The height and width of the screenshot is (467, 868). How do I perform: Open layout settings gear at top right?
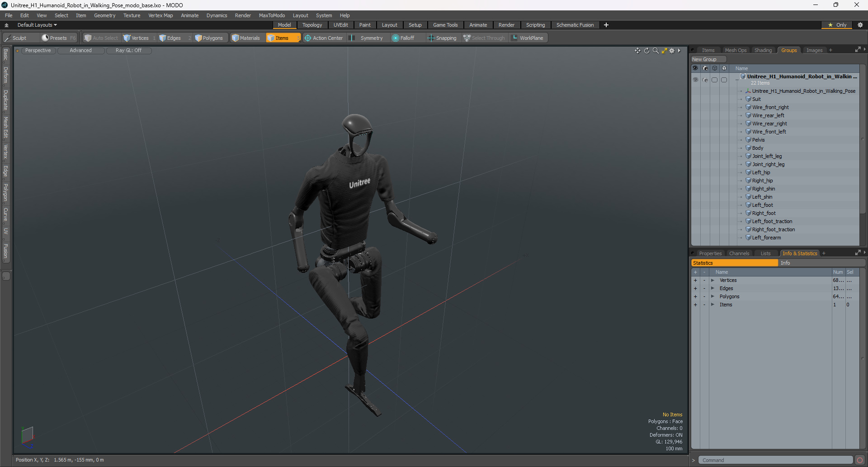pyautogui.click(x=860, y=25)
